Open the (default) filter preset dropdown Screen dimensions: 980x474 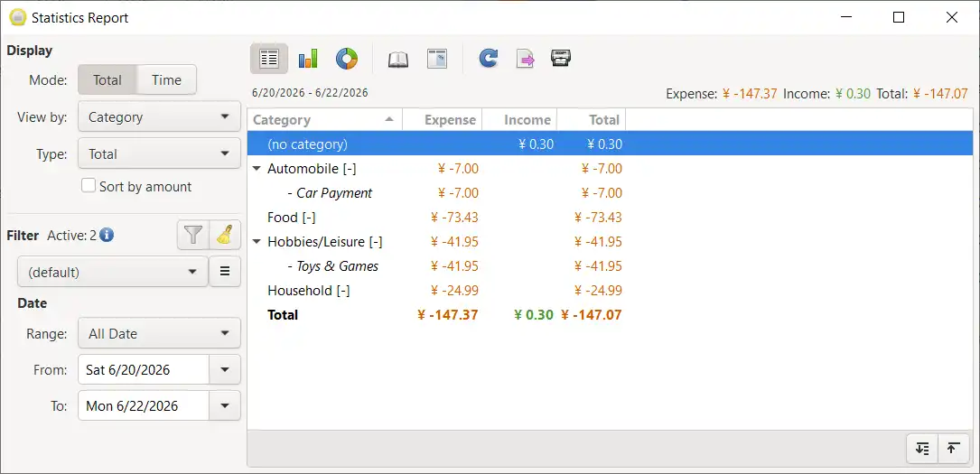tap(113, 272)
